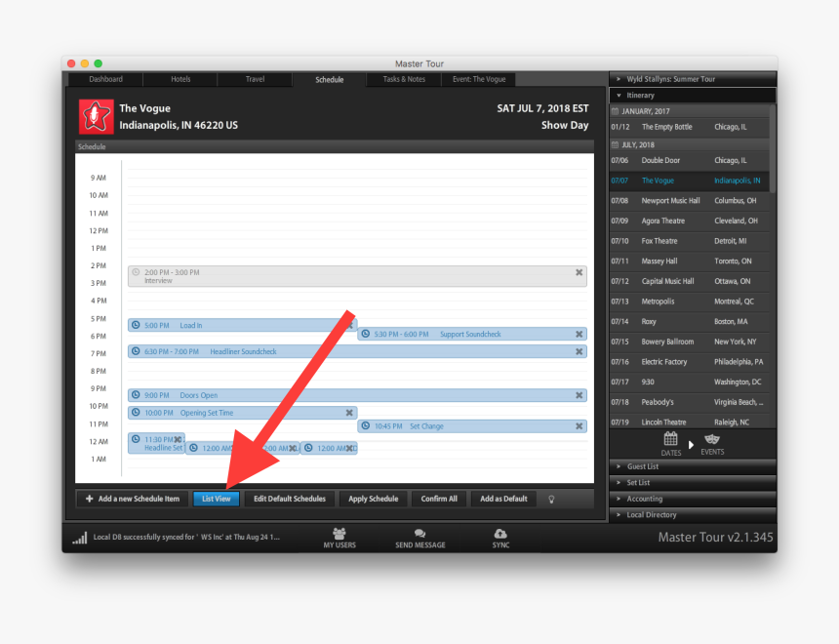
Task: Select 07/10 Fox Theatre date
Action: (x=689, y=241)
